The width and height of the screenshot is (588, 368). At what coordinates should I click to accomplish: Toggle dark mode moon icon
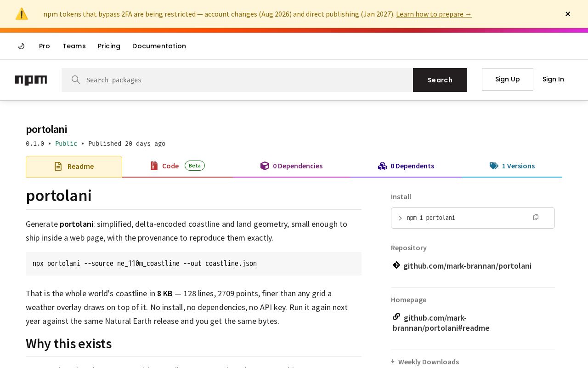(21, 46)
